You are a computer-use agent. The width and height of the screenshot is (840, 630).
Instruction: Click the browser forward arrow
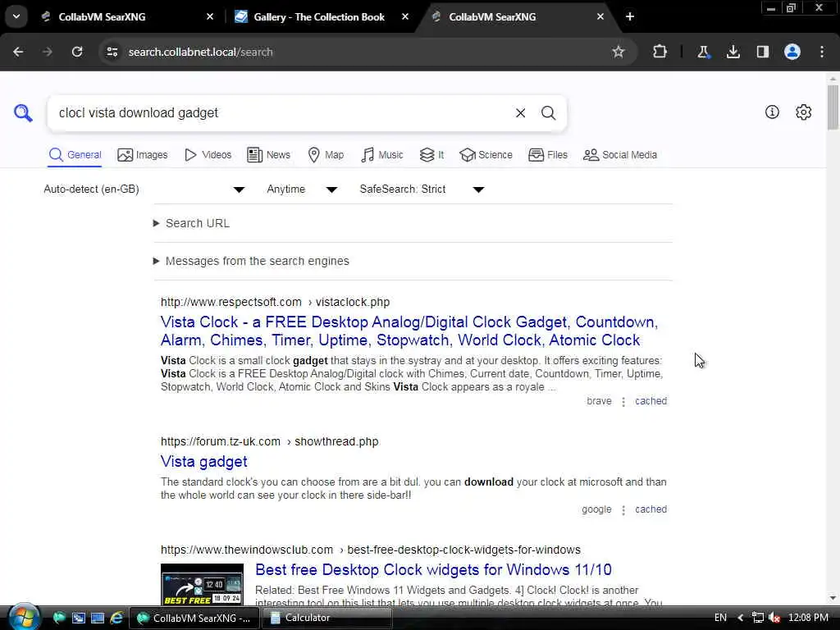tap(48, 52)
